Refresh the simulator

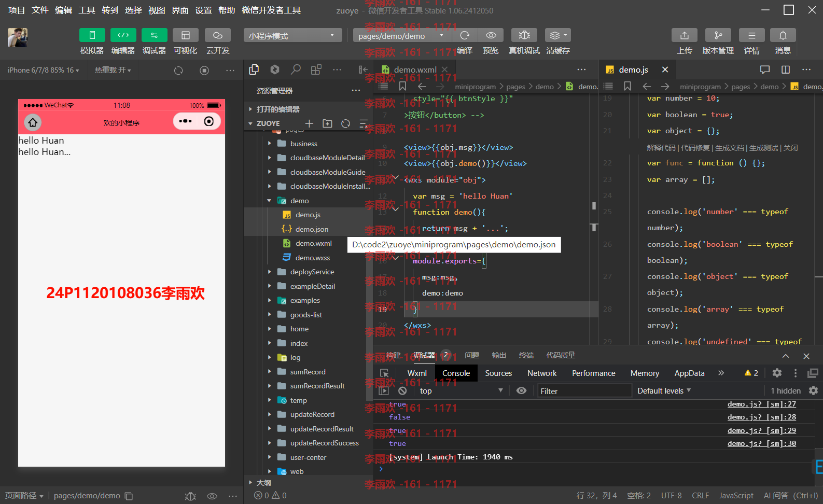(x=178, y=71)
